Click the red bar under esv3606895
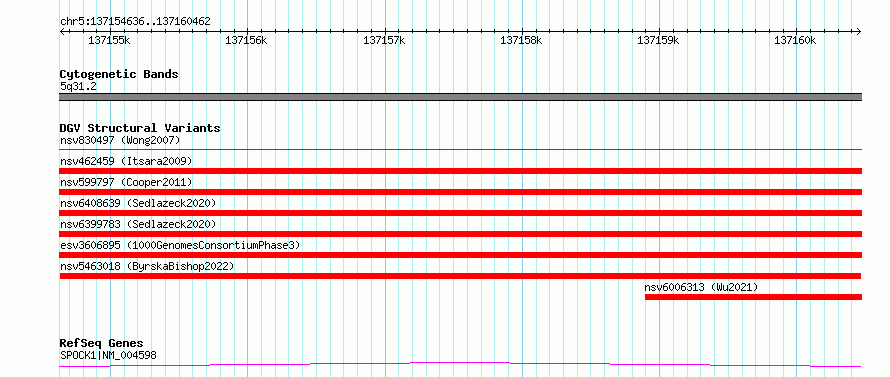890x377 pixels. 460,255
